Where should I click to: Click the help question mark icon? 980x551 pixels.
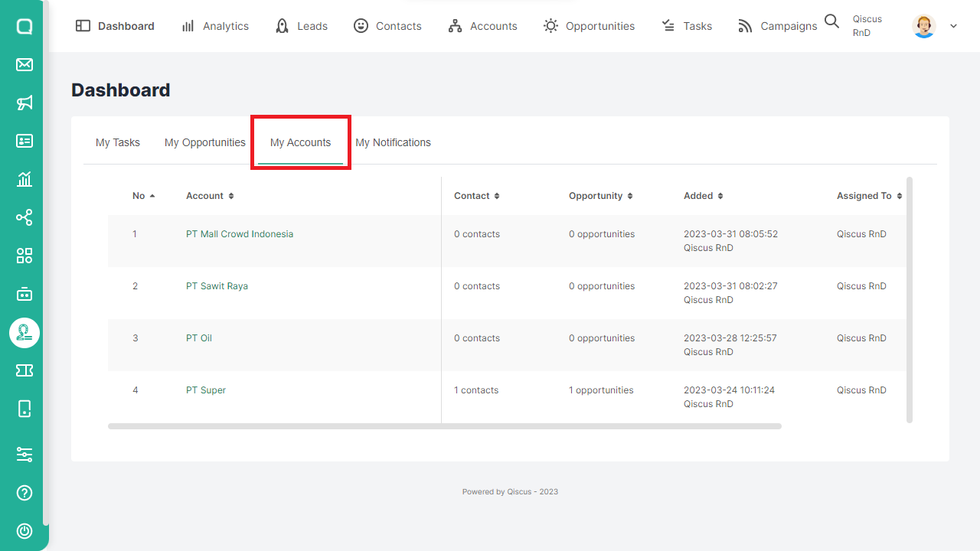pyautogui.click(x=24, y=493)
